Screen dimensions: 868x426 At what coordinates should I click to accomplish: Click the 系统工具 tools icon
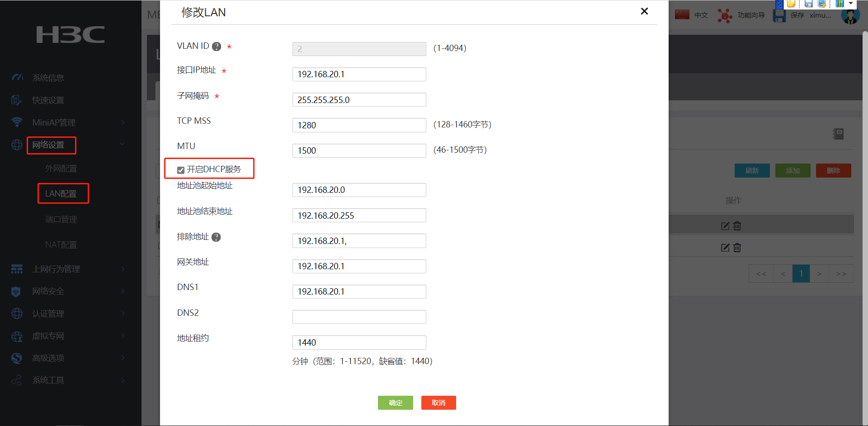pyautogui.click(x=17, y=380)
